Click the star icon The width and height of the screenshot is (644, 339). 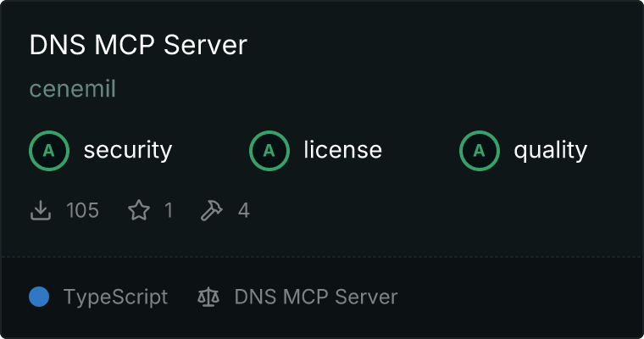pos(138,210)
